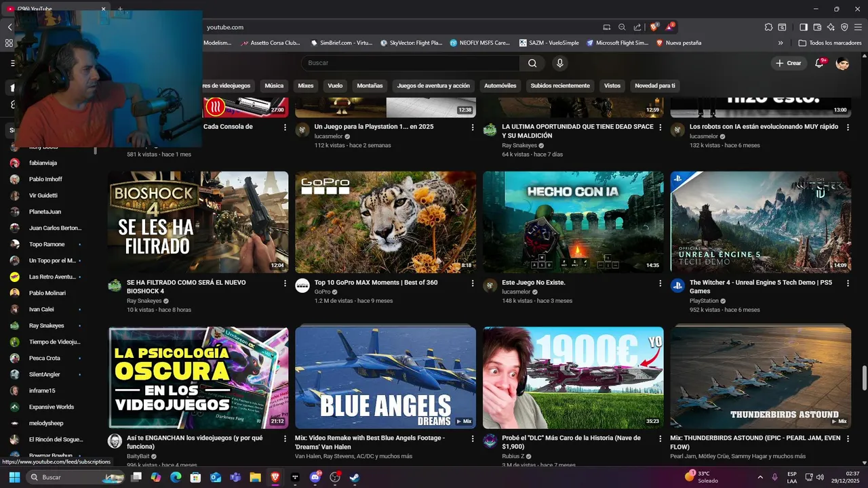Open the Bioshock 4 filtrado thumbnail
The height and width of the screenshot is (488, 868).
coord(198,222)
